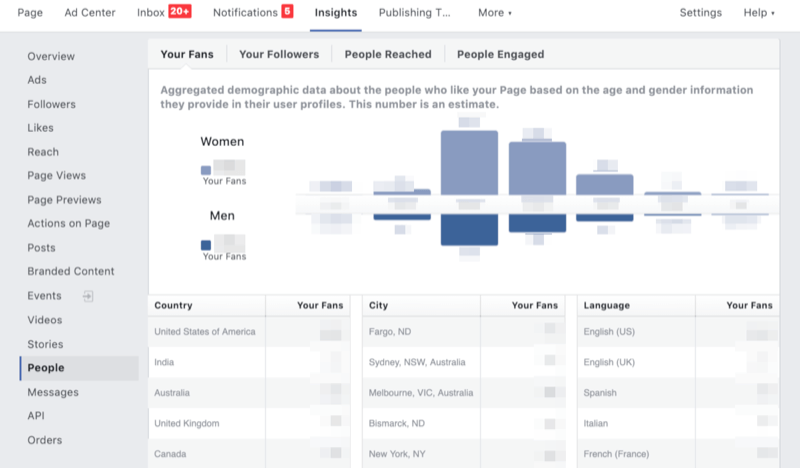Click the Women legend color swatch
This screenshot has width=800, height=468.
pyautogui.click(x=206, y=170)
